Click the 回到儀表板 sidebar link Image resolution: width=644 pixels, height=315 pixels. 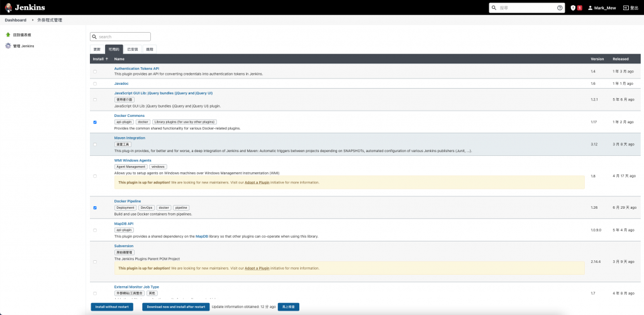pyautogui.click(x=22, y=35)
